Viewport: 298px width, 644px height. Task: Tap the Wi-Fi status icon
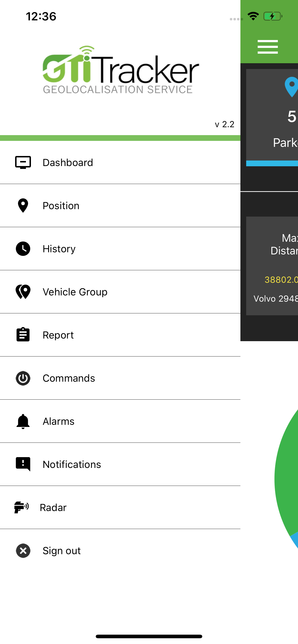pyautogui.click(x=253, y=16)
